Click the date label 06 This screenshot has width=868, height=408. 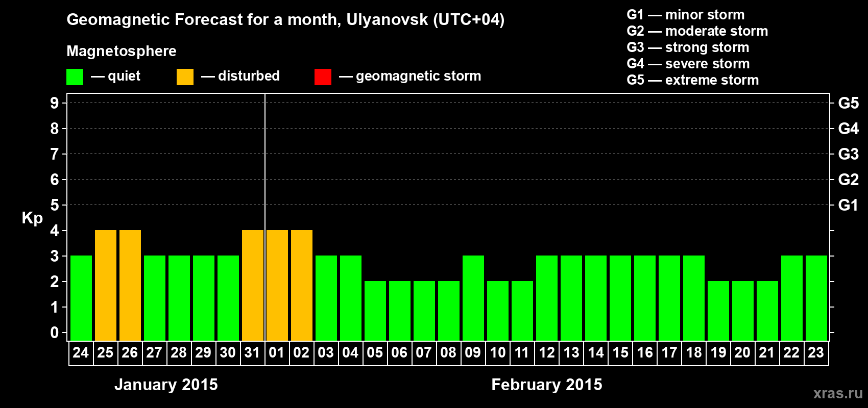(399, 352)
